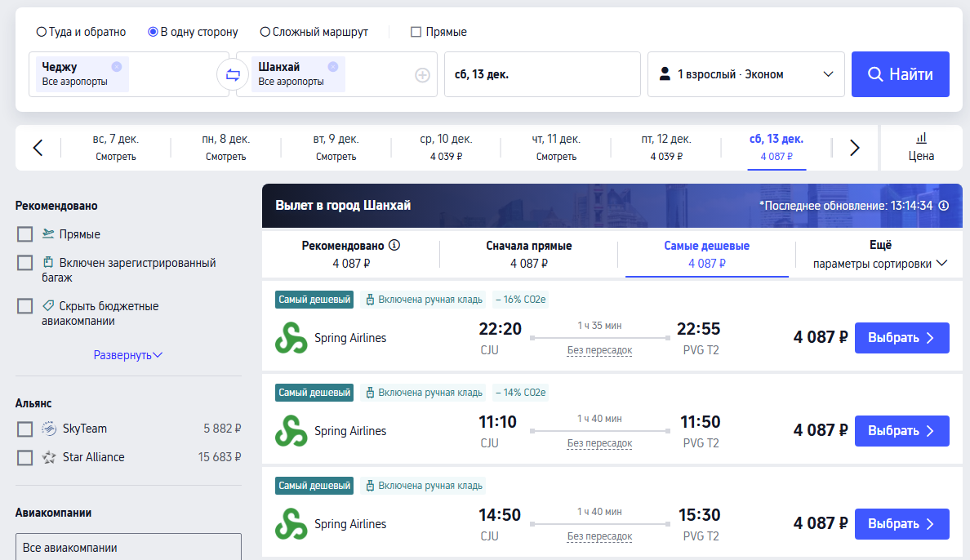Remove Чеджу from origin field

[116, 67]
